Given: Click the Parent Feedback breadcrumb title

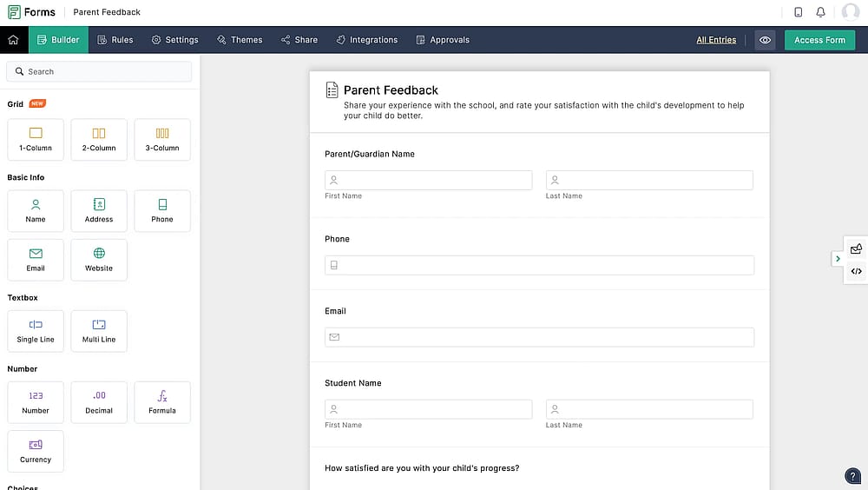Looking at the screenshot, I should point(107,12).
